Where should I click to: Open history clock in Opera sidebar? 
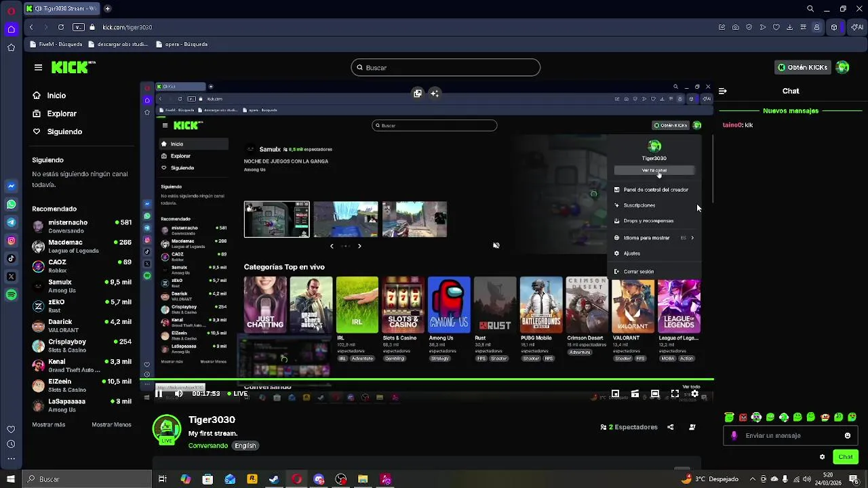pyautogui.click(x=11, y=444)
